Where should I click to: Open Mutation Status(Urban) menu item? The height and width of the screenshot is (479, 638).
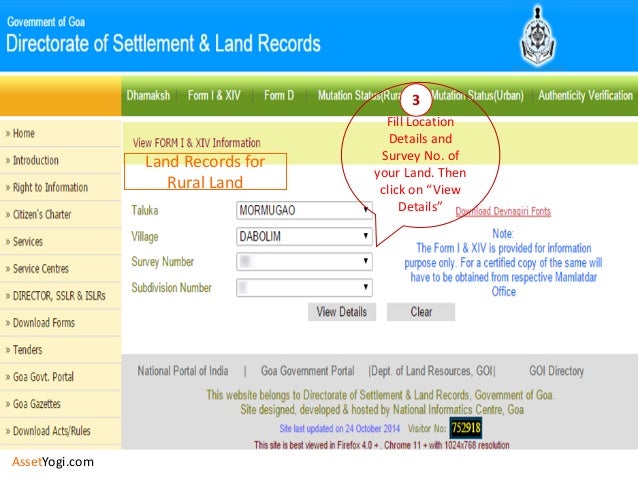pyautogui.click(x=477, y=96)
